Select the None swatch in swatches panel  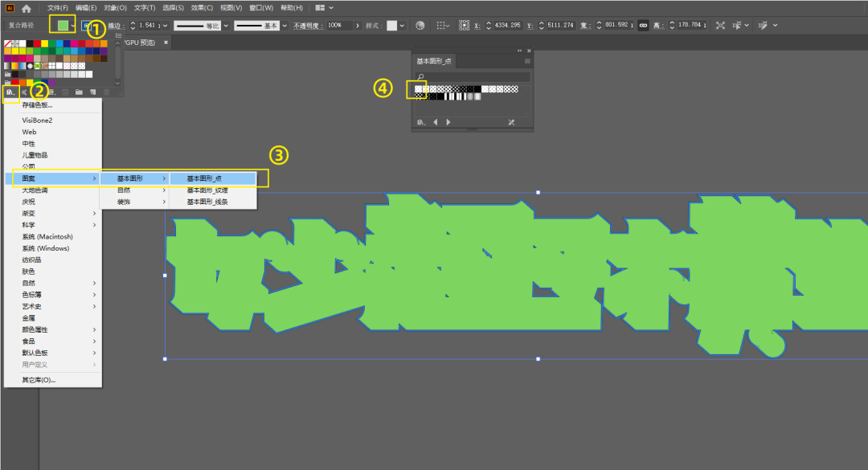tap(8, 43)
